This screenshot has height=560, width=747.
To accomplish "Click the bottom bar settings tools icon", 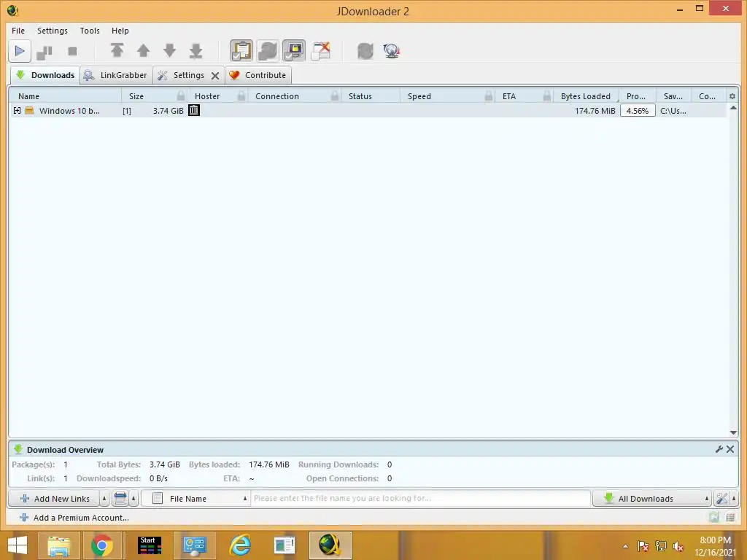I will tap(721, 499).
